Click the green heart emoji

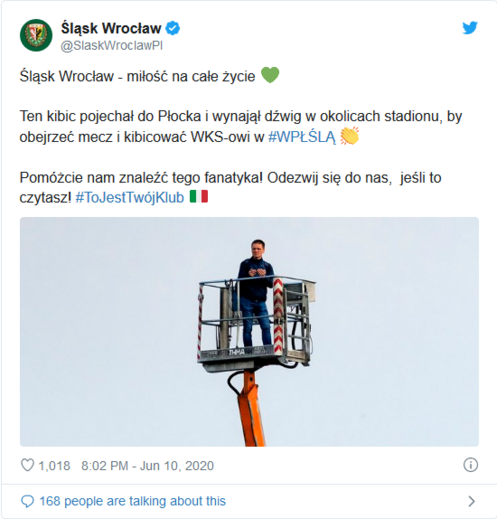270,75
